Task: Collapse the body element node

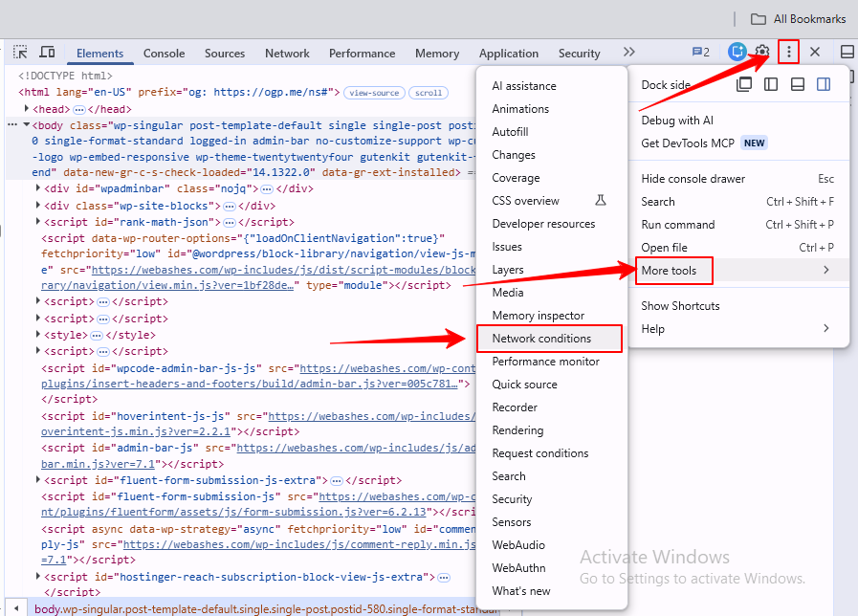Action: [x=26, y=124]
